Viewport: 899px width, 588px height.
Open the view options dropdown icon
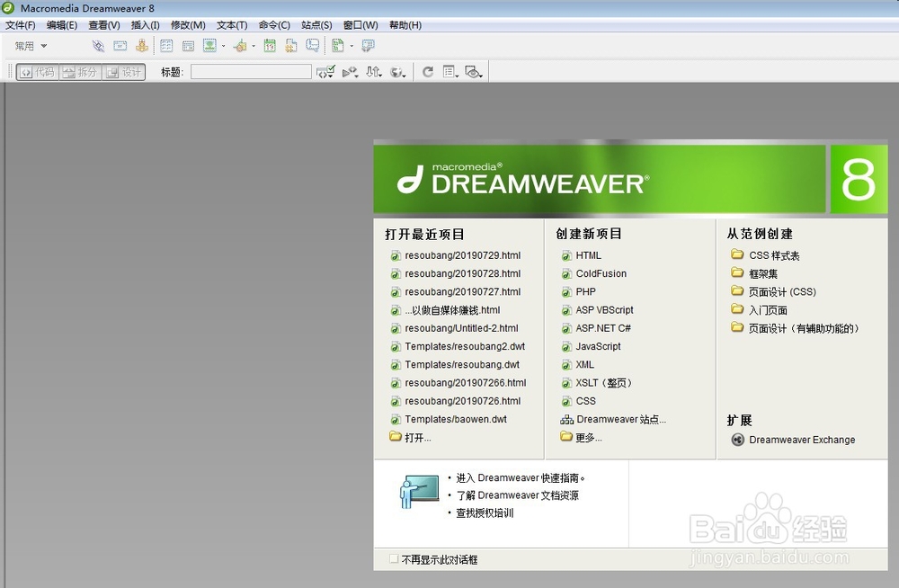point(450,72)
